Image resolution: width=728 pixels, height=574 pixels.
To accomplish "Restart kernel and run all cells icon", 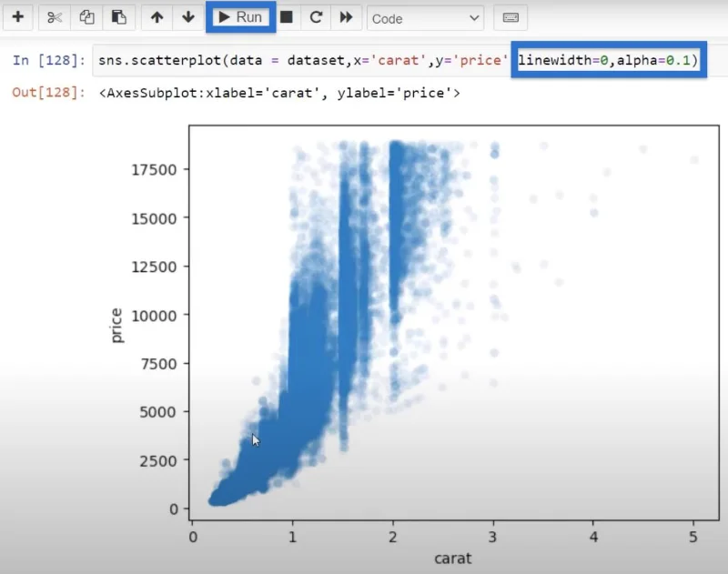I will (346, 17).
